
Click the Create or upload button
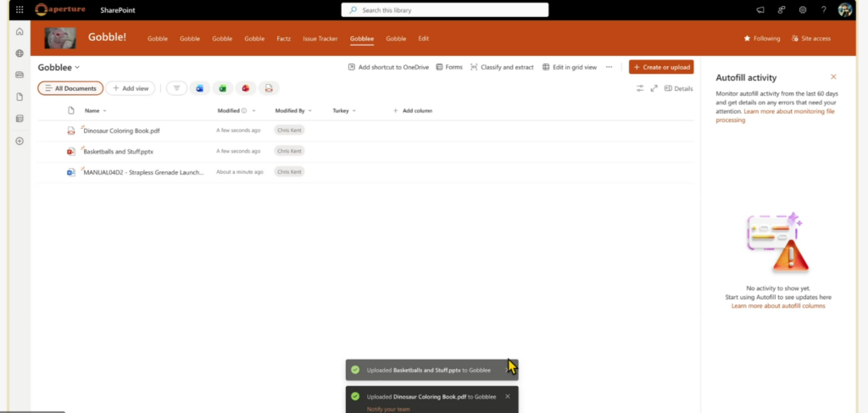tap(661, 67)
